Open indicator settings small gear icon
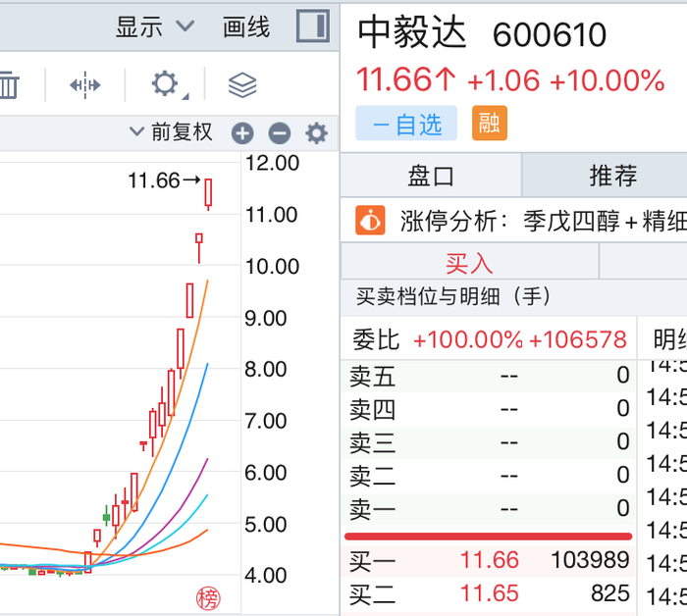The image size is (687, 616). (316, 133)
